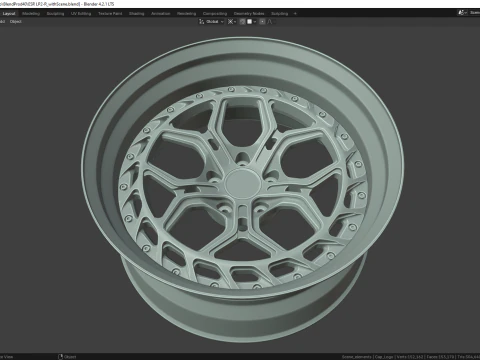480x360 pixels.
Task: Open the Global transform orientation dropdown
Action: click(x=214, y=22)
